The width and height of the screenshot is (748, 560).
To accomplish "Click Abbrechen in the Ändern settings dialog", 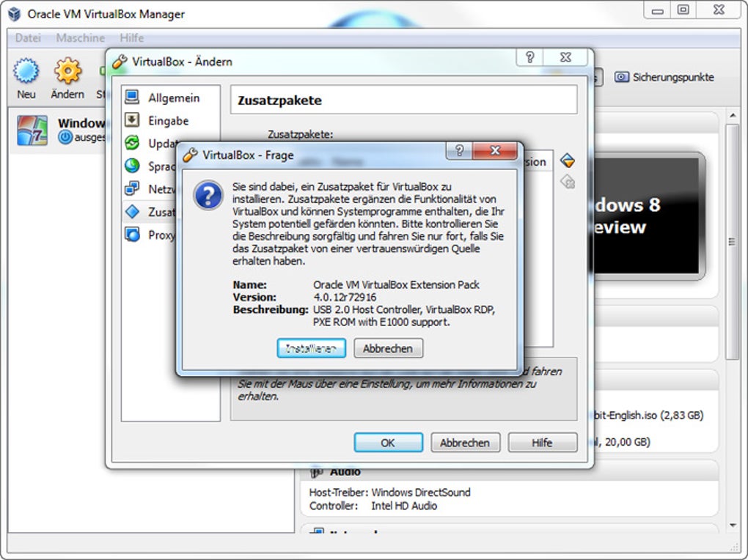I will click(x=465, y=443).
